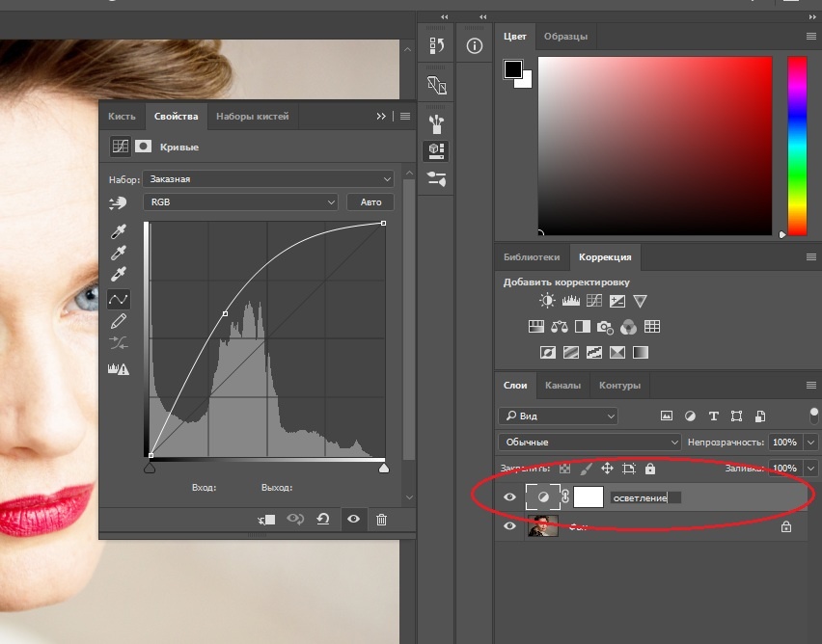Toggle adjustment layer filter in Layers panel
Screen dimensions: 822x644
coord(690,416)
